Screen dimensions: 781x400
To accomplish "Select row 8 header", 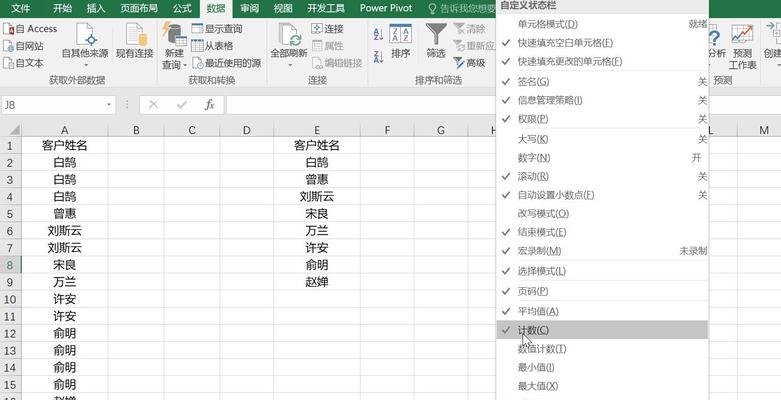I will [x=10, y=265].
